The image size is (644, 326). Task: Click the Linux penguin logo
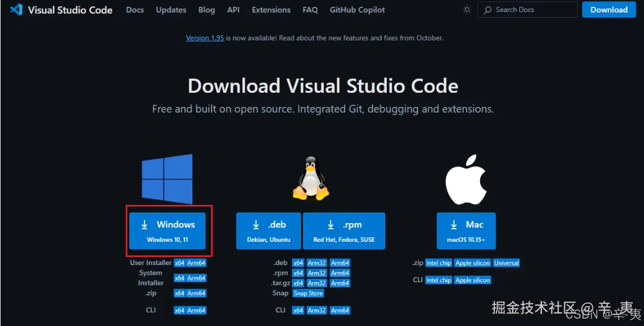[311, 178]
